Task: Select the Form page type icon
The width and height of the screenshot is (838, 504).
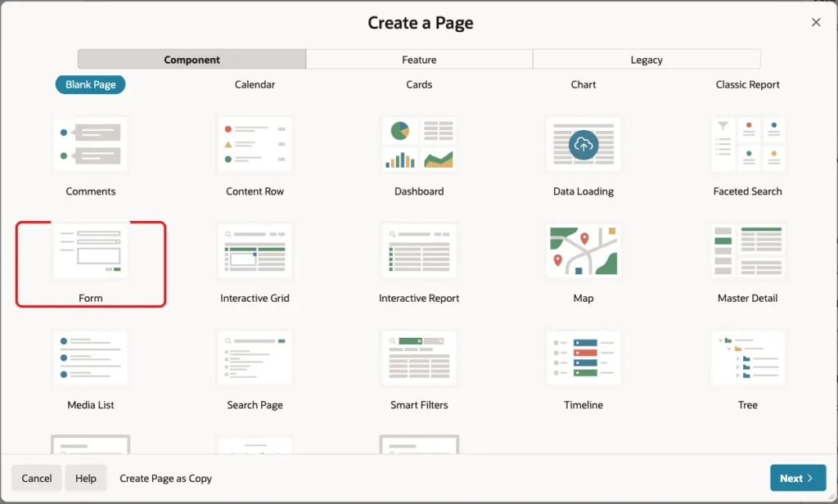Action: pyautogui.click(x=90, y=251)
